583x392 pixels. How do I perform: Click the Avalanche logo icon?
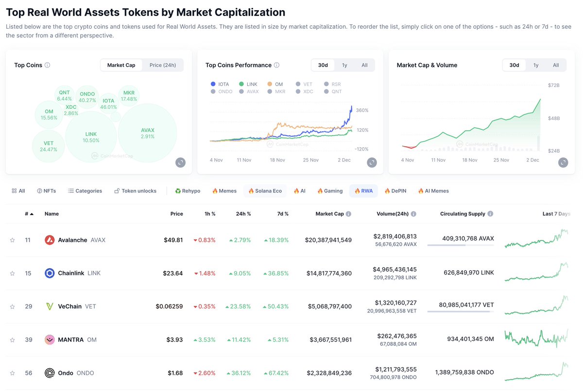[50, 240]
